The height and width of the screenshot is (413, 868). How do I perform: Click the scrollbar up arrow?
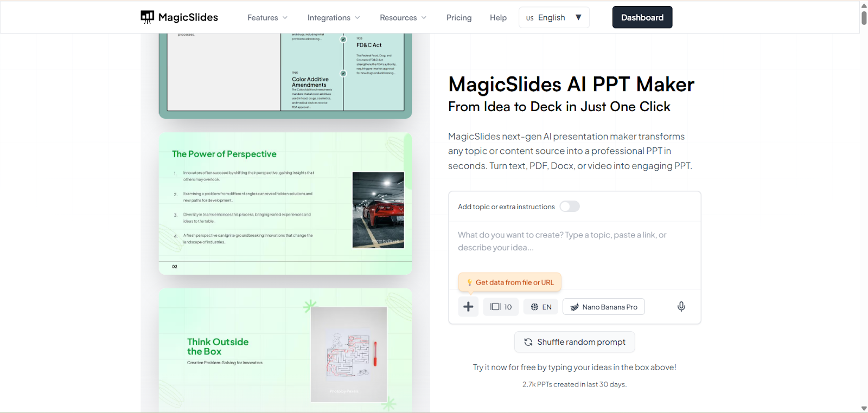coord(864,5)
